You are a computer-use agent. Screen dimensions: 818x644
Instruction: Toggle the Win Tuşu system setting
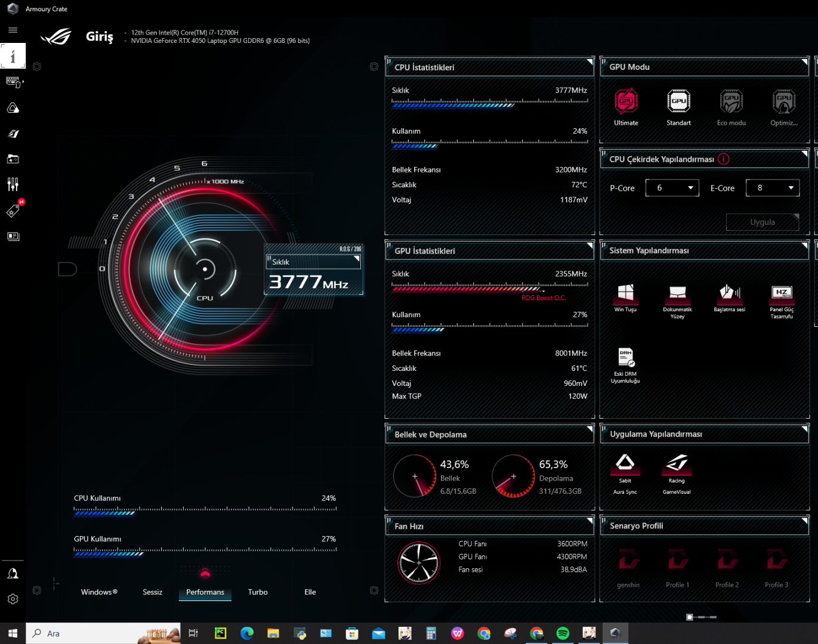coord(625,293)
